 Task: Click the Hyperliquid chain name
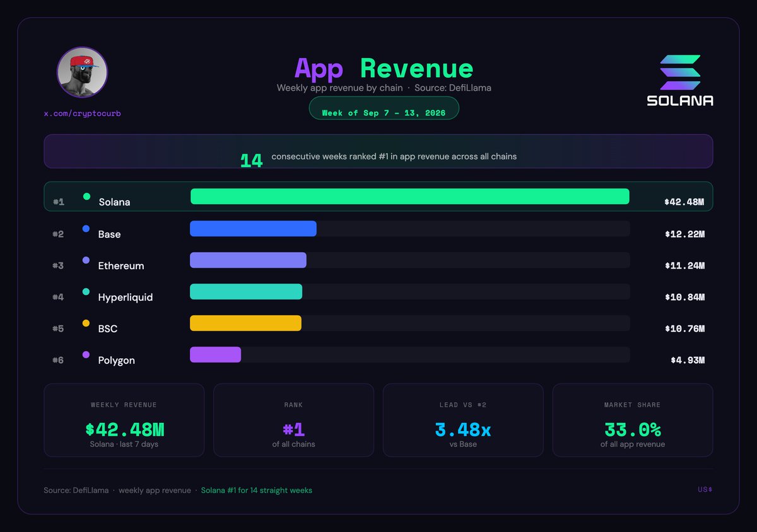click(126, 298)
